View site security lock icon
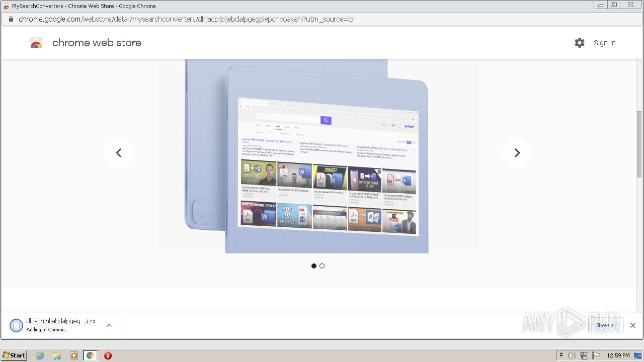Screen dimensions: 644x362 pos(11,19)
